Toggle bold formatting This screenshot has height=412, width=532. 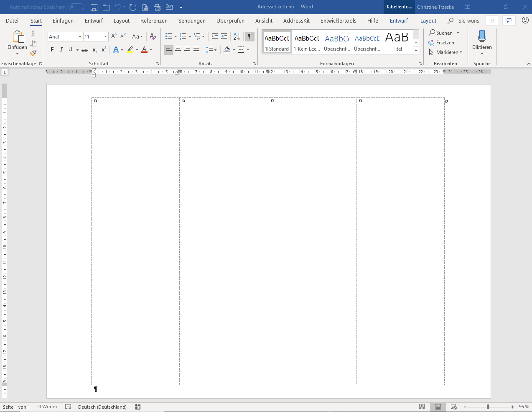pyautogui.click(x=52, y=50)
